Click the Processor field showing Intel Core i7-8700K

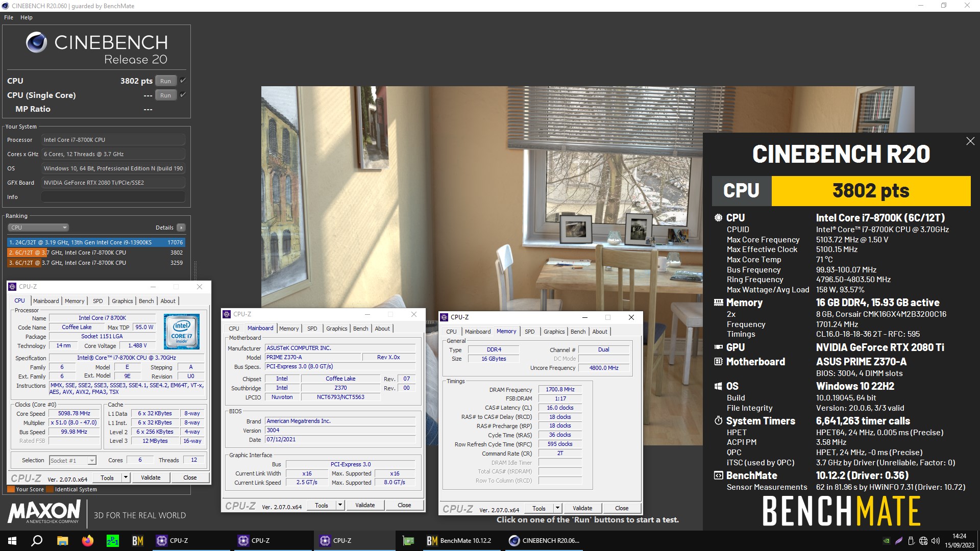point(113,140)
